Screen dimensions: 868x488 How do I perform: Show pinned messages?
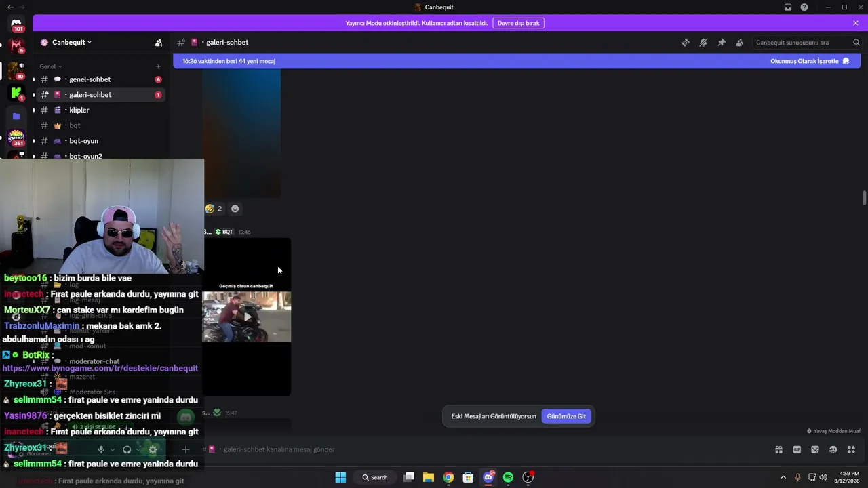tap(722, 42)
